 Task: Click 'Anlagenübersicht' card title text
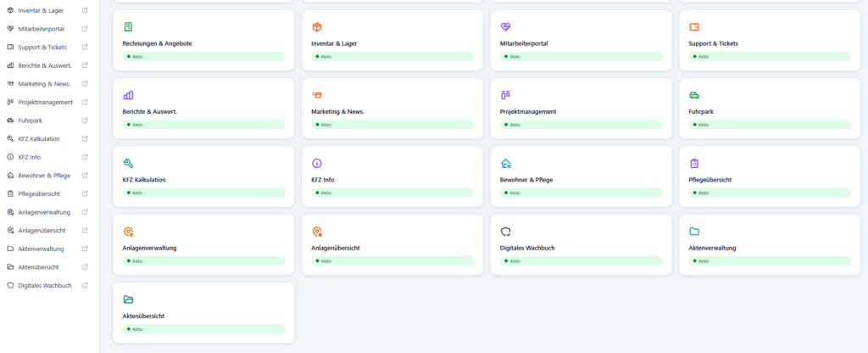pos(336,248)
